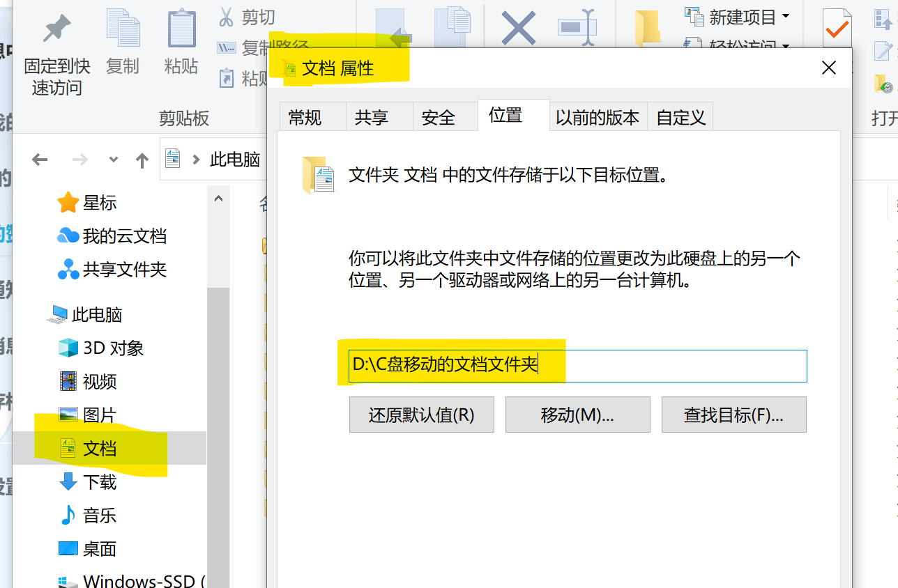Click the Pin to Quick Access icon
Image resolution: width=898 pixels, height=588 pixels.
(x=57, y=29)
